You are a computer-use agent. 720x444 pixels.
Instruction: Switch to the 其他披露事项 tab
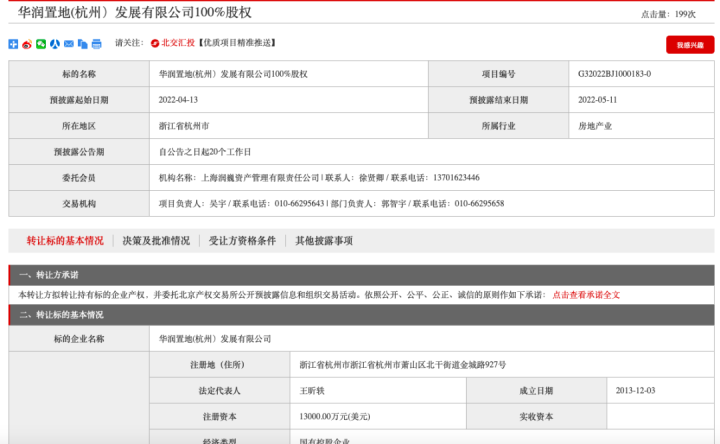324,241
